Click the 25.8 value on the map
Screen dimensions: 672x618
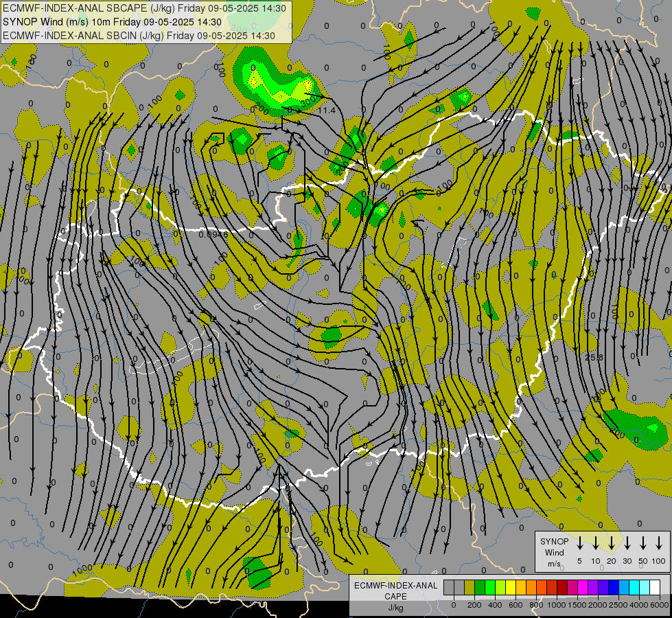[x=594, y=357]
